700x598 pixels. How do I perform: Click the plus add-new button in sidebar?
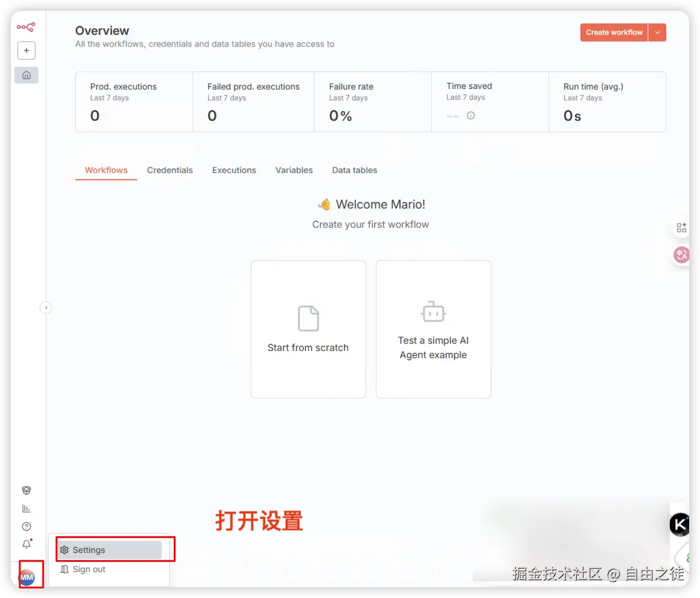click(x=26, y=50)
